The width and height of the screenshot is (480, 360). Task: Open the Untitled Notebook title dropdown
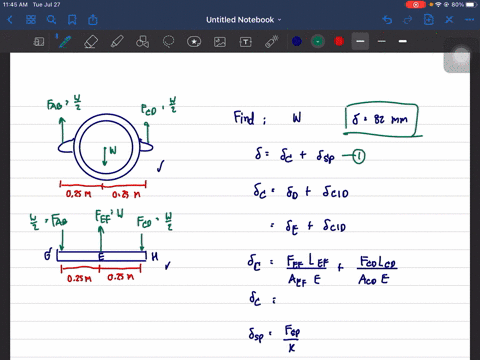point(244,20)
